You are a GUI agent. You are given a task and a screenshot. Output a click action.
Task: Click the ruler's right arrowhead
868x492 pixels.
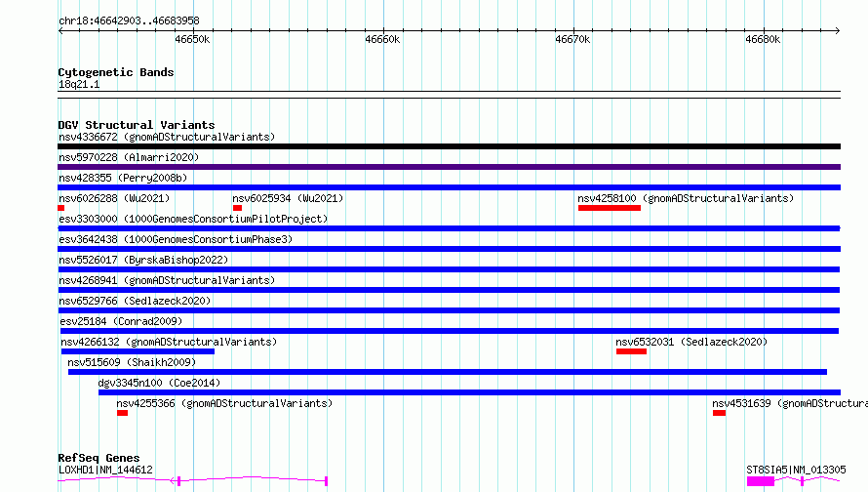(838, 30)
